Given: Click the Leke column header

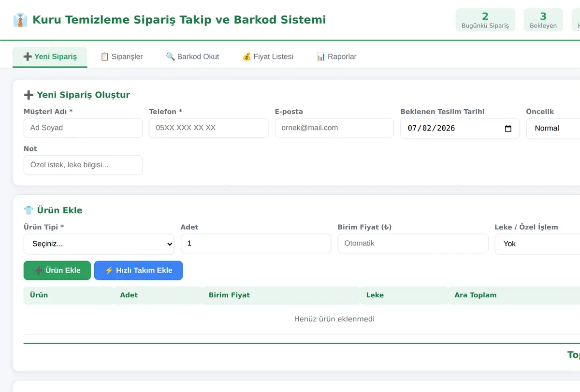Looking at the screenshot, I should (x=404, y=295).
